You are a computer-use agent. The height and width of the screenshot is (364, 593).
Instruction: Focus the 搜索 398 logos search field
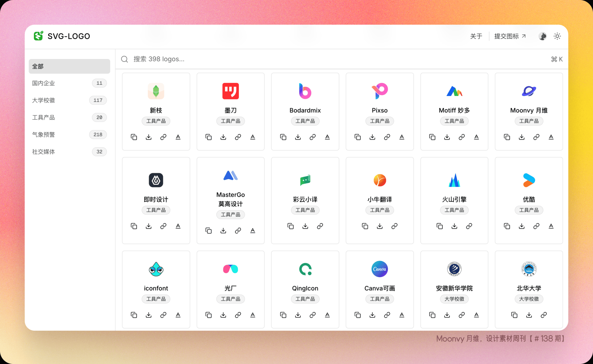click(342, 59)
